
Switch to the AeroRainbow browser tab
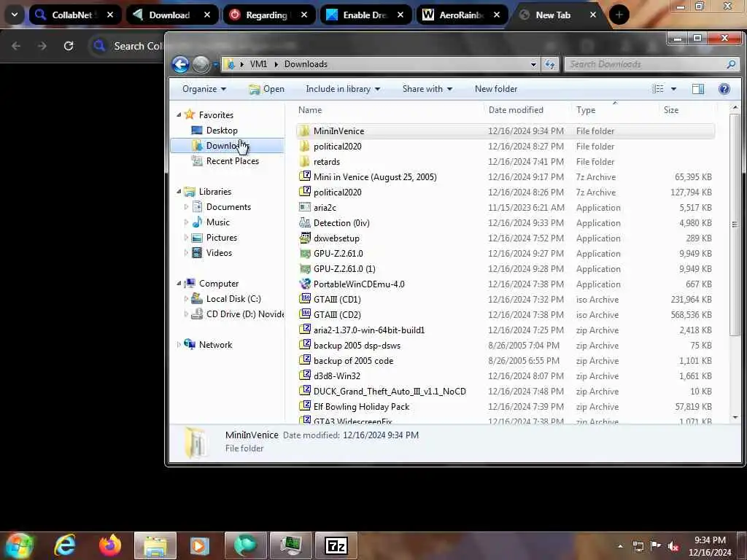point(462,15)
